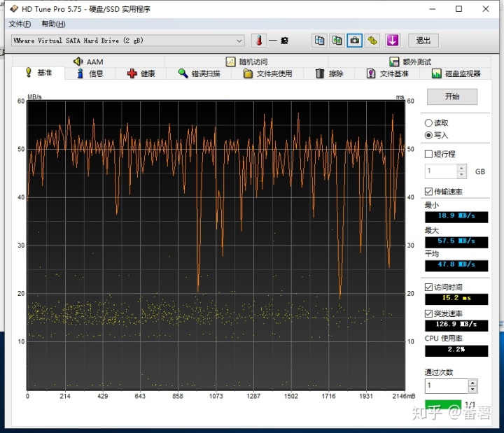The image size is (504, 433).
Task: Click the 健康 red cross icon
Action: click(132, 73)
